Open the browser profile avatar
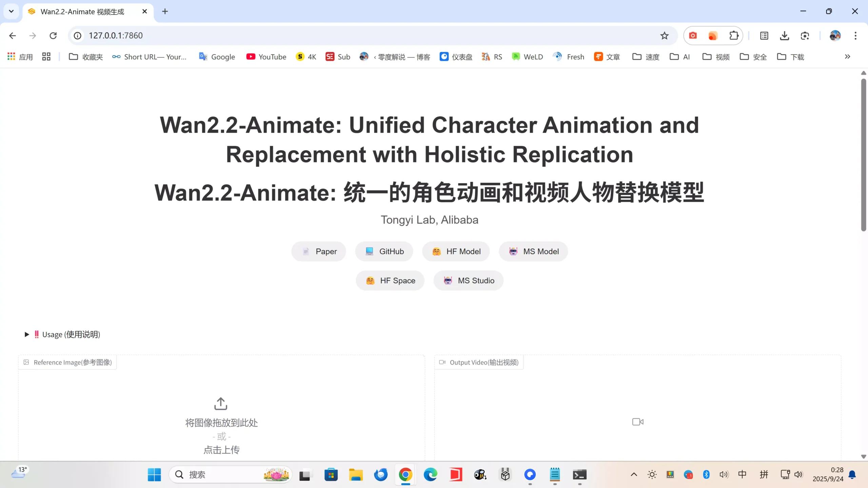Image resolution: width=868 pixels, height=488 pixels. point(835,35)
